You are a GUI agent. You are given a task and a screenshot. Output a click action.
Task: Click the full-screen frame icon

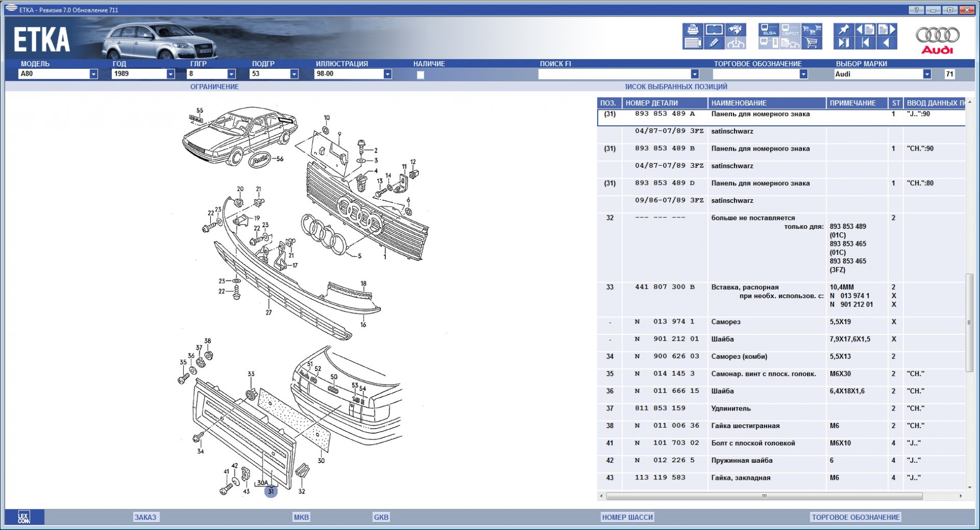(x=714, y=30)
